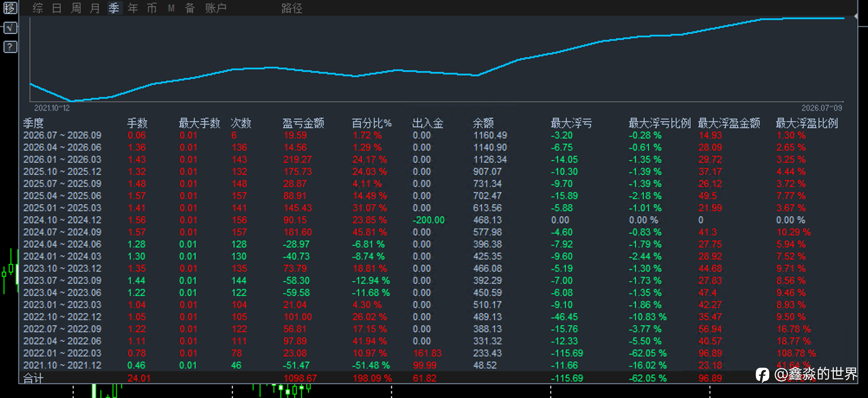The width and height of the screenshot is (868, 398).
Task: Click the 合计 totals row label
Action: pyautogui.click(x=33, y=379)
